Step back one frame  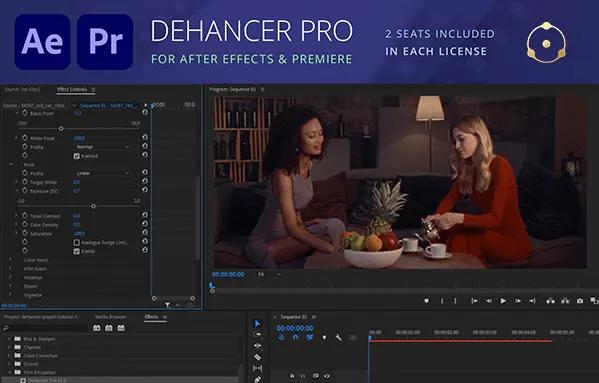tap(489, 301)
